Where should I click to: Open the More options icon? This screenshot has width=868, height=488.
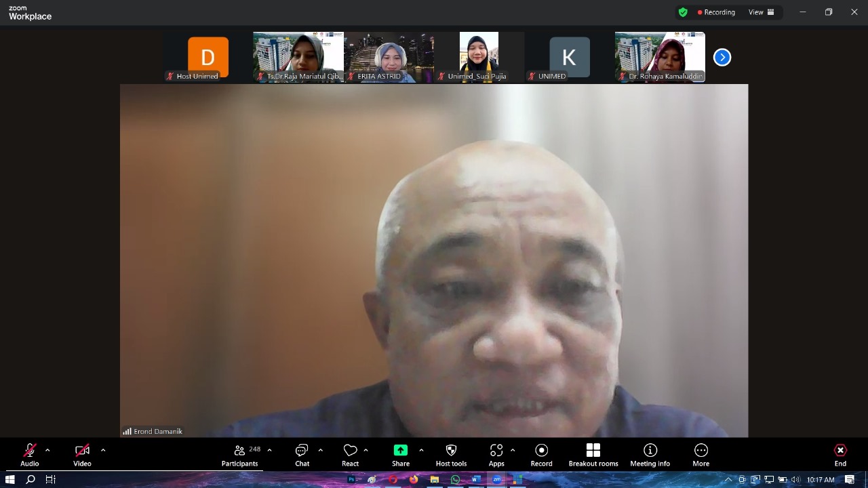coord(701,451)
